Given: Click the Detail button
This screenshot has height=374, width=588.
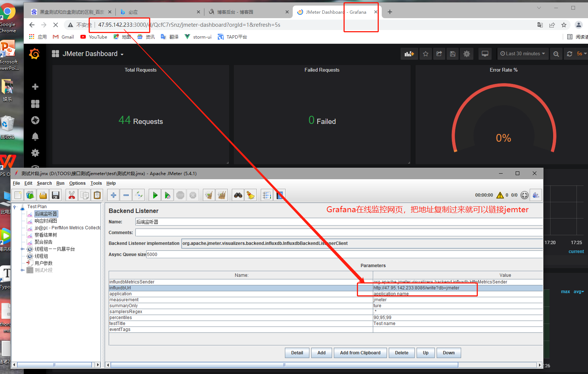Looking at the screenshot, I should click(x=297, y=353).
